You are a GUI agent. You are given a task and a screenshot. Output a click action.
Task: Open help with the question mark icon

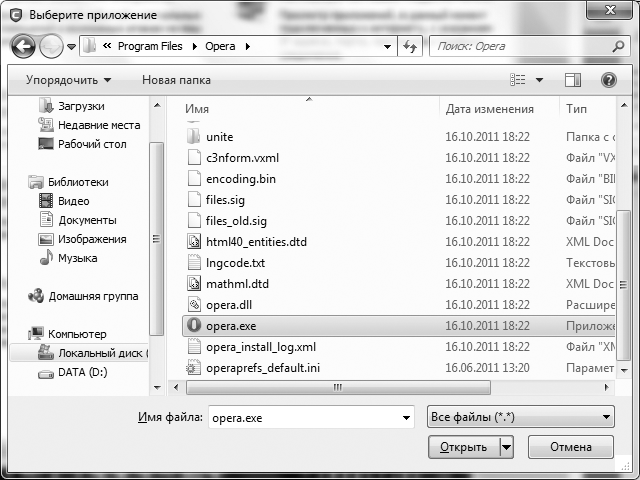pyautogui.click(x=609, y=80)
